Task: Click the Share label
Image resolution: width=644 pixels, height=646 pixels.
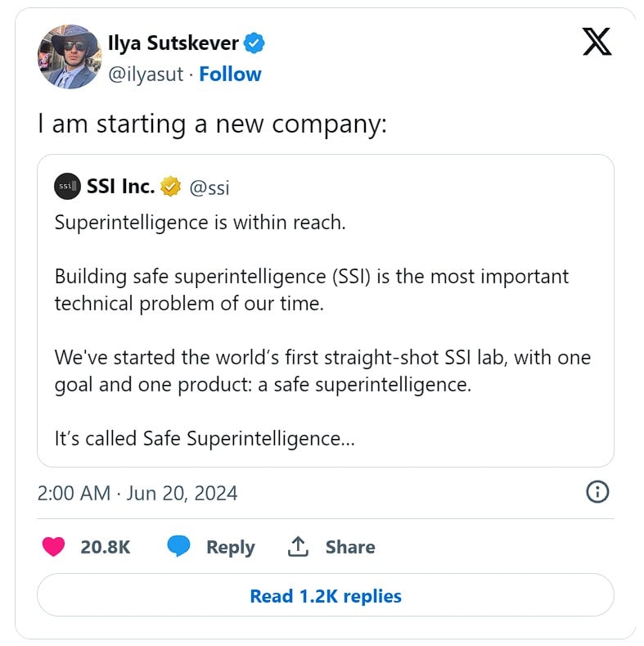Action: (x=350, y=547)
